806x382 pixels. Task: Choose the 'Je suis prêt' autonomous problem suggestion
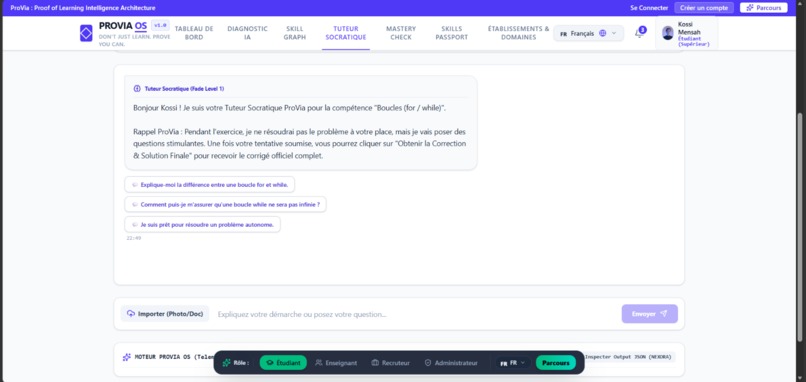(x=203, y=225)
